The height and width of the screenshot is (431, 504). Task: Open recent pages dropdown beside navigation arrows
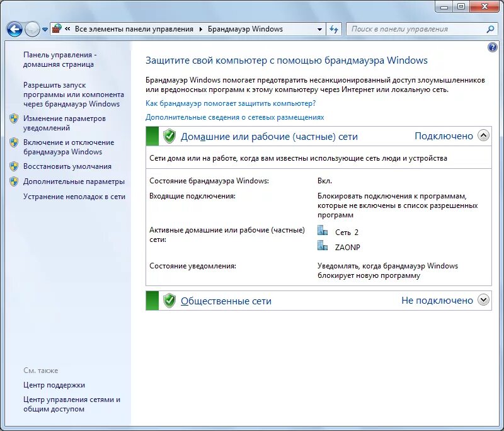click(x=45, y=30)
